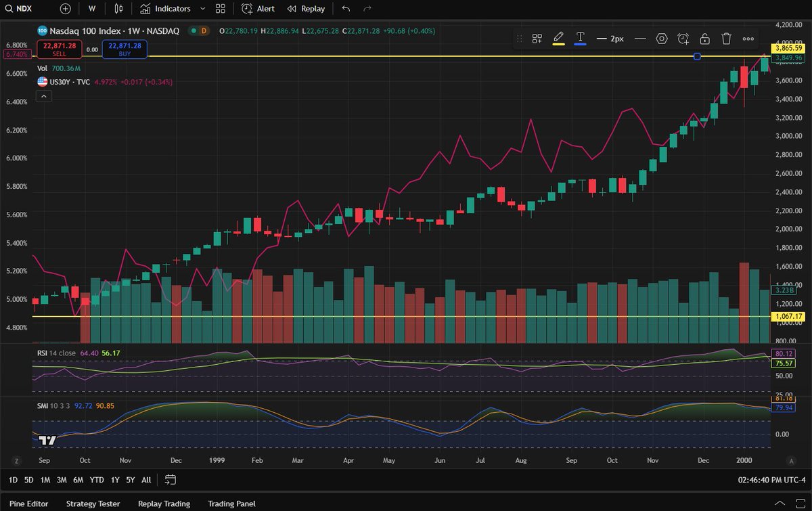812x511 pixels.
Task: Click the 79.94 SMI axis label
Action: tap(783, 408)
